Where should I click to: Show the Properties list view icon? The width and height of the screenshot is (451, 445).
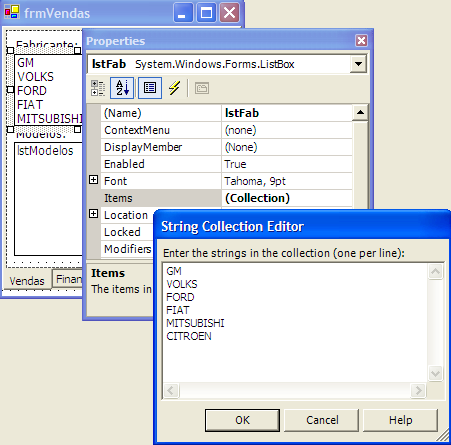(x=150, y=88)
